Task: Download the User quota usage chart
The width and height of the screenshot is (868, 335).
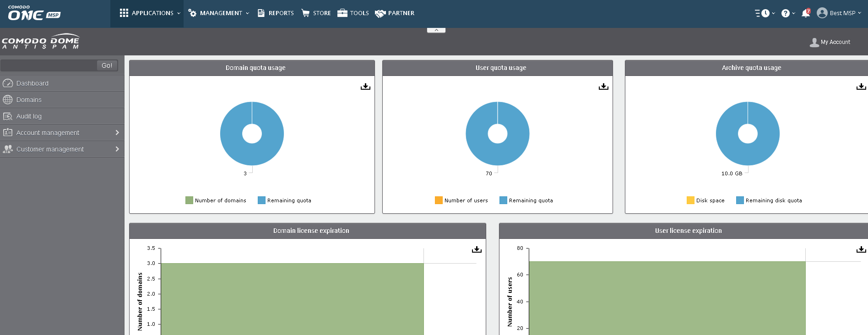Action: coord(603,86)
